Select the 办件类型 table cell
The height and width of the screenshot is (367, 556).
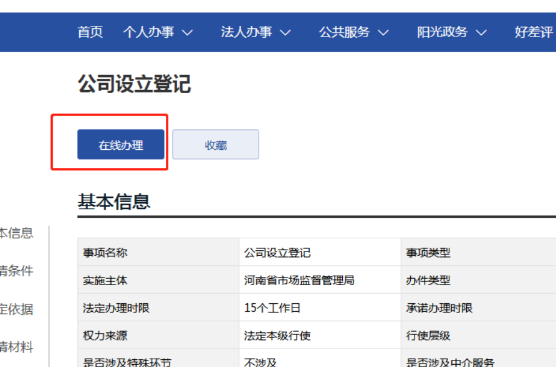pyautogui.click(x=479, y=280)
